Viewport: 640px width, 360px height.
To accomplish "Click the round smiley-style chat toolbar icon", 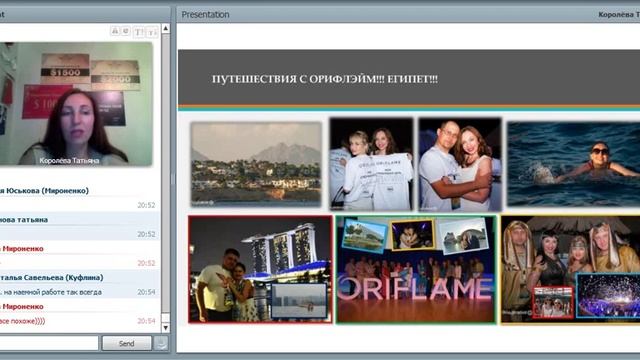I will pyautogui.click(x=126, y=31).
